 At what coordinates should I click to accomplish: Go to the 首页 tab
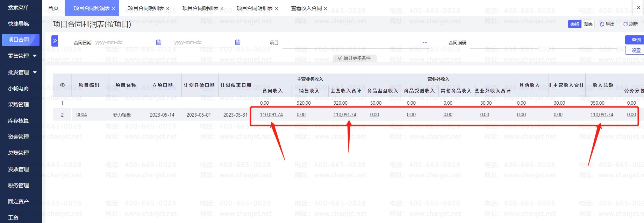[53, 8]
